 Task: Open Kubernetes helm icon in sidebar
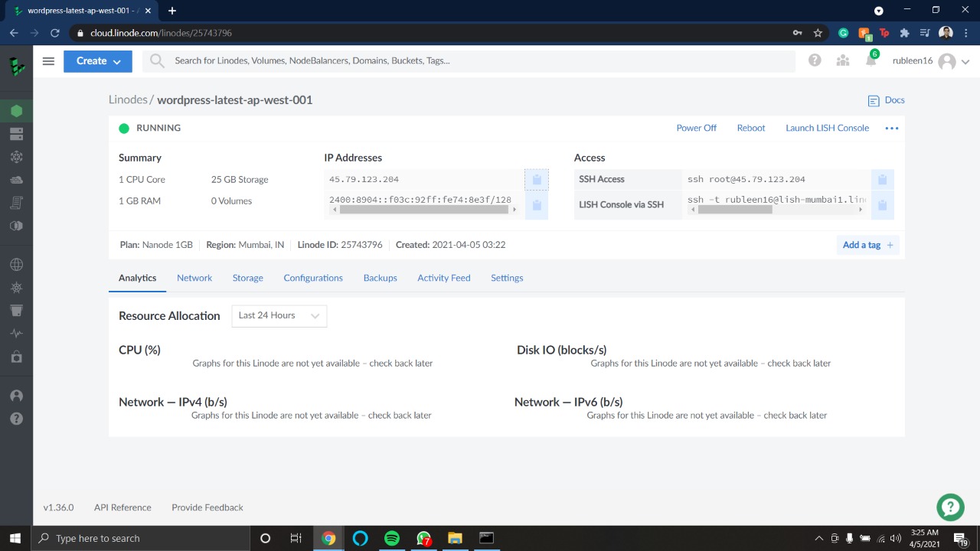(x=16, y=288)
